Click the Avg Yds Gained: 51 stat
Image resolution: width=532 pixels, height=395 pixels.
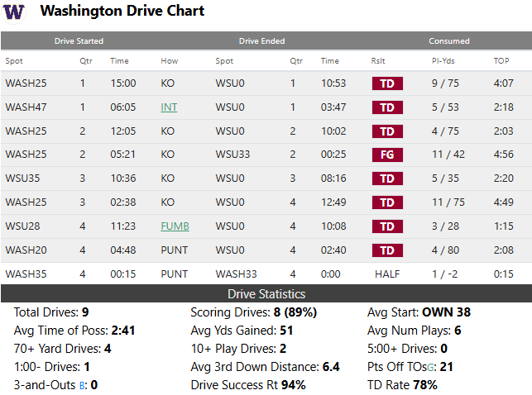[242, 331]
